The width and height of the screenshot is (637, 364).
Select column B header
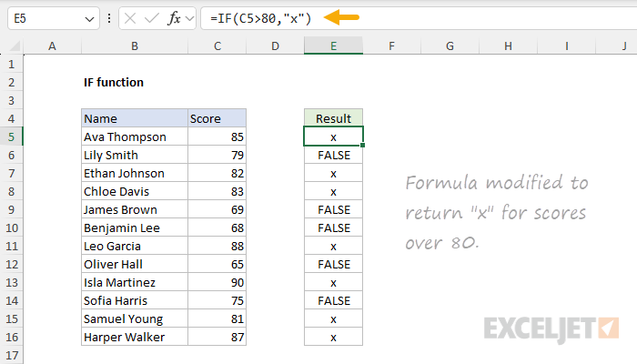(135, 45)
